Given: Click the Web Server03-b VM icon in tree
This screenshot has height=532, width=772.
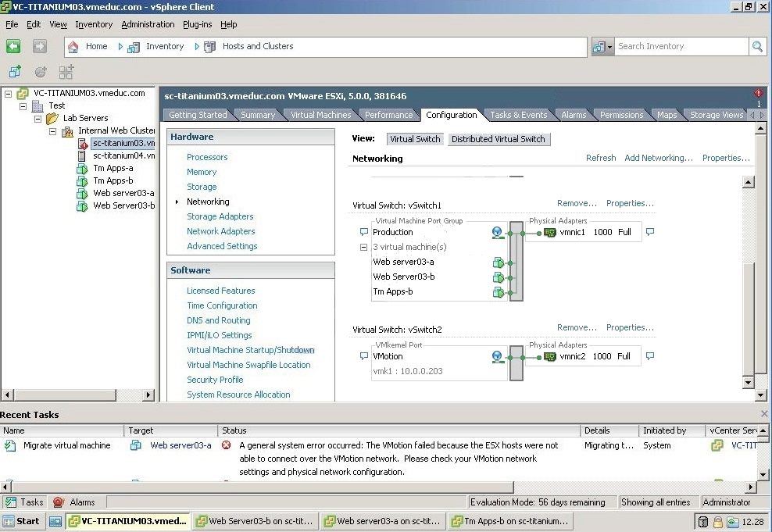Looking at the screenshot, I should point(82,205).
